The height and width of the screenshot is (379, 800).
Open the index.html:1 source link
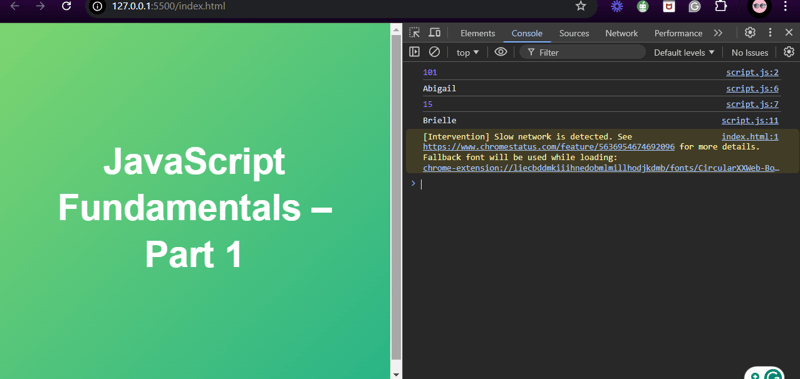coord(749,137)
